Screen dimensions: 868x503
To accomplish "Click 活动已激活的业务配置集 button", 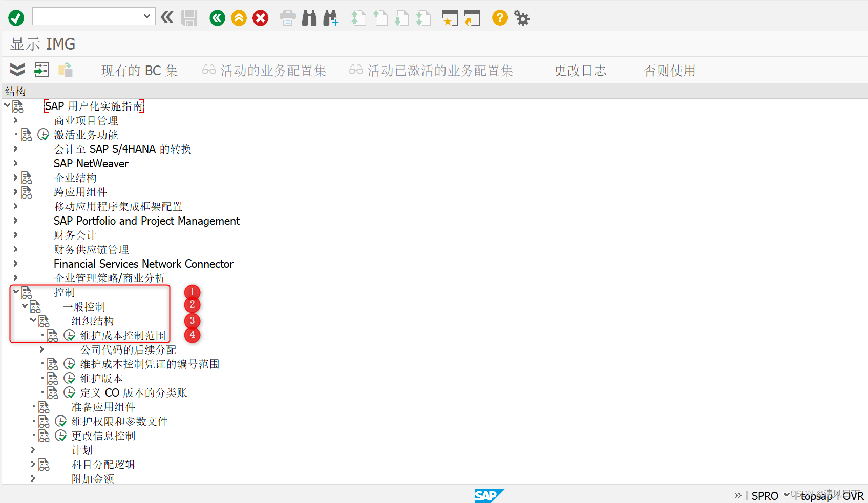I will tap(431, 71).
